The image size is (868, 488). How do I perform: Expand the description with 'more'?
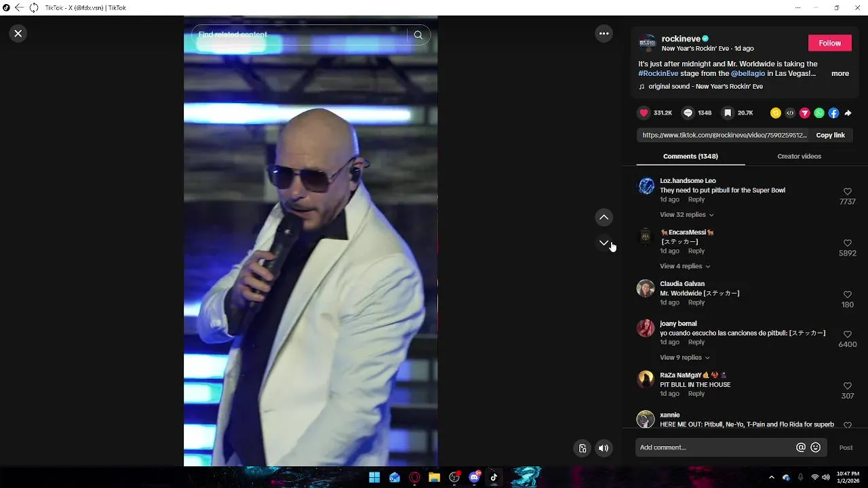coord(840,73)
